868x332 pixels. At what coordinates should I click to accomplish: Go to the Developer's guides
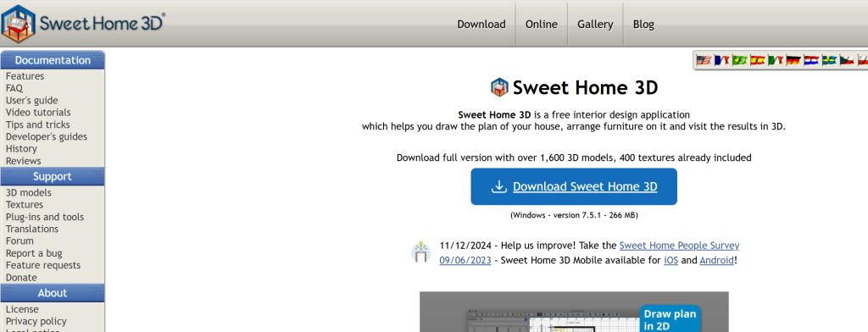coord(47,136)
